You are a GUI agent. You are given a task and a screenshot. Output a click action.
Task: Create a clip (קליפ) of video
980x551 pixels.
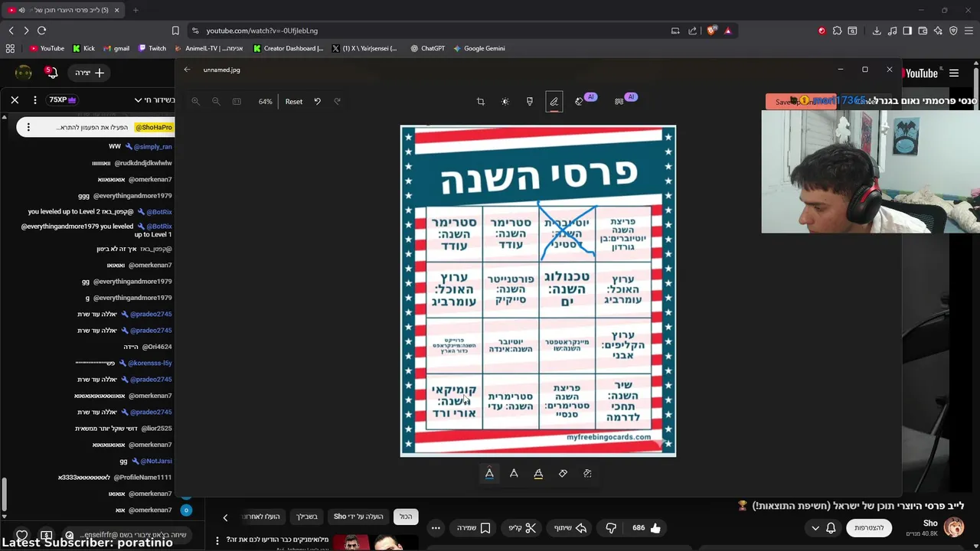tap(523, 528)
